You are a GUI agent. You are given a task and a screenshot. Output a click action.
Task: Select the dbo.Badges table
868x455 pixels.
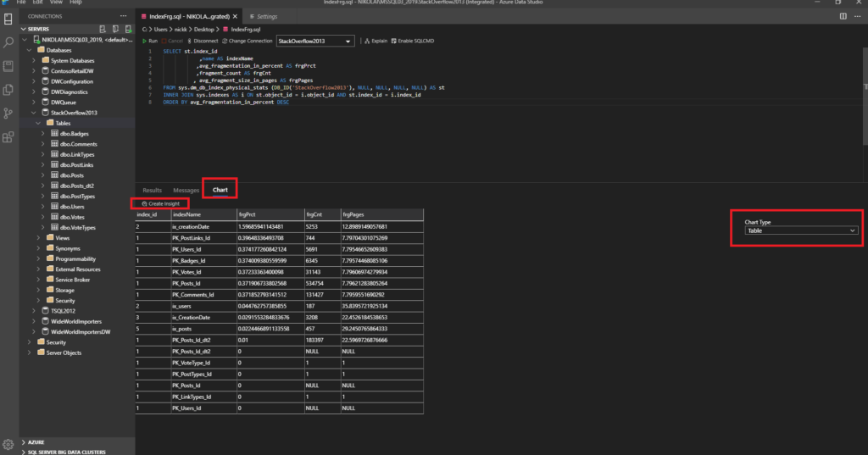point(74,134)
